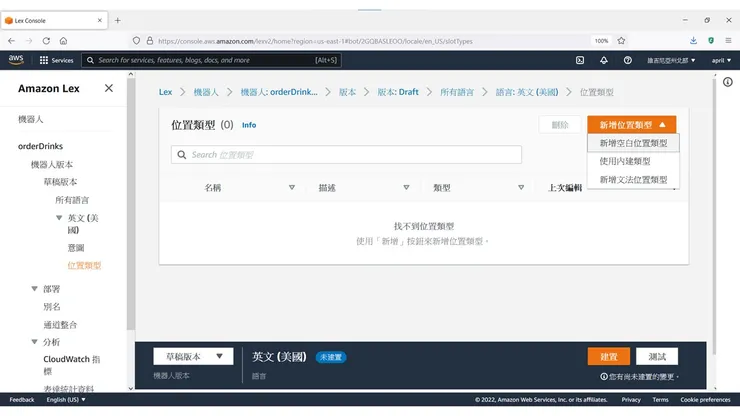Click the 測試 test button
Image resolution: width=740 pixels, height=416 pixels.
(657, 357)
